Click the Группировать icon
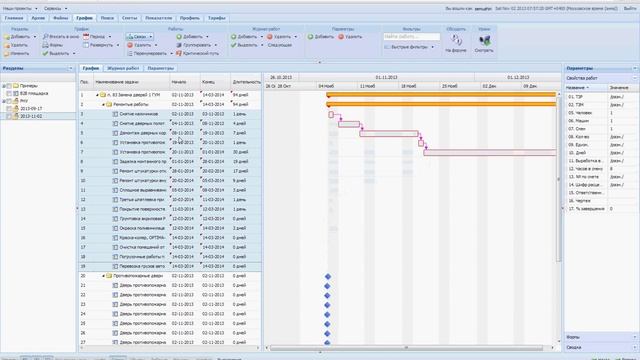The image size is (640, 360). [x=179, y=45]
